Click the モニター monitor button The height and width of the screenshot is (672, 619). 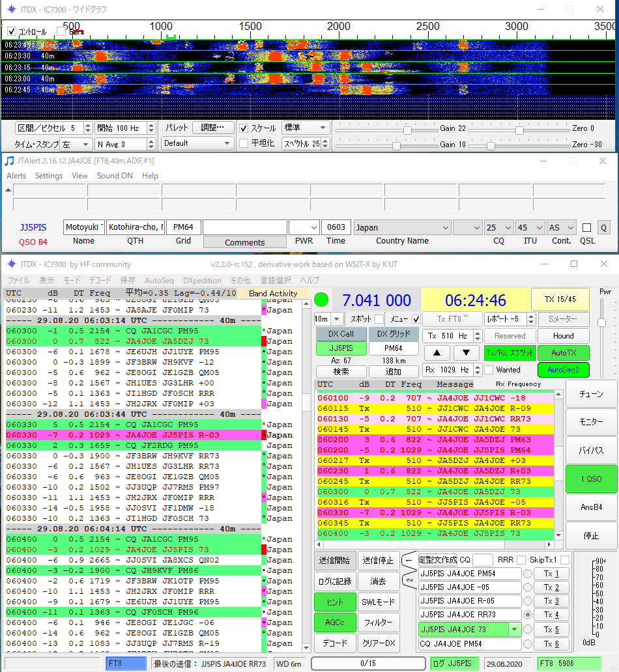pos(591,422)
